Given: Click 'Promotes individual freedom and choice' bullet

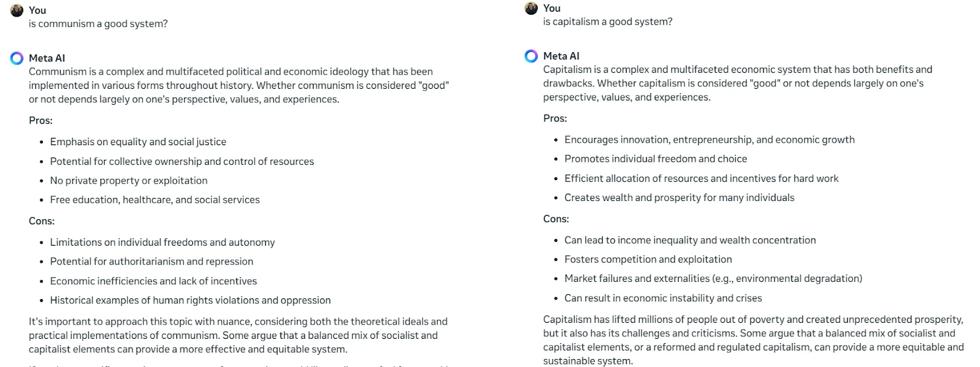Looking at the screenshot, I should pos(655,159).
